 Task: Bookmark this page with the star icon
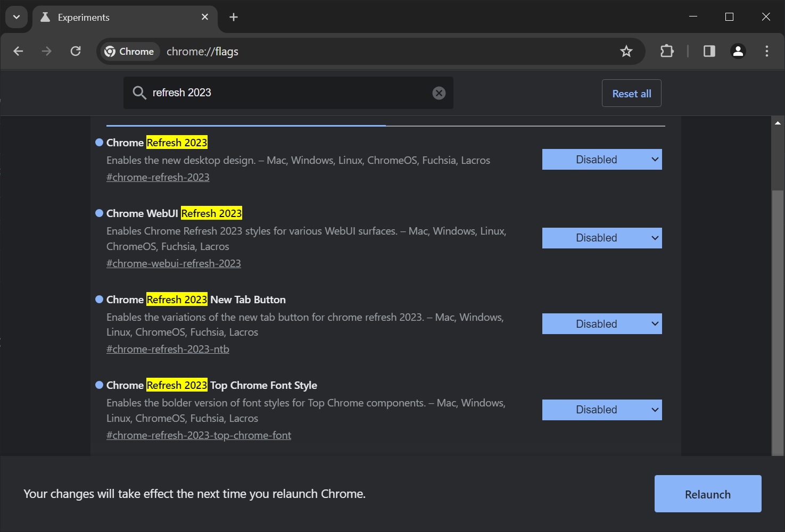pos(626,51)
